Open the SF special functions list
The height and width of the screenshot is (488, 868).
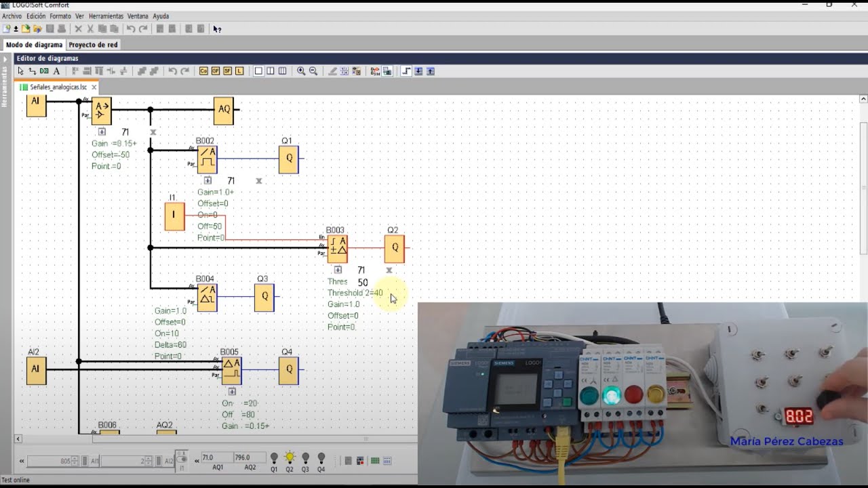227,70
